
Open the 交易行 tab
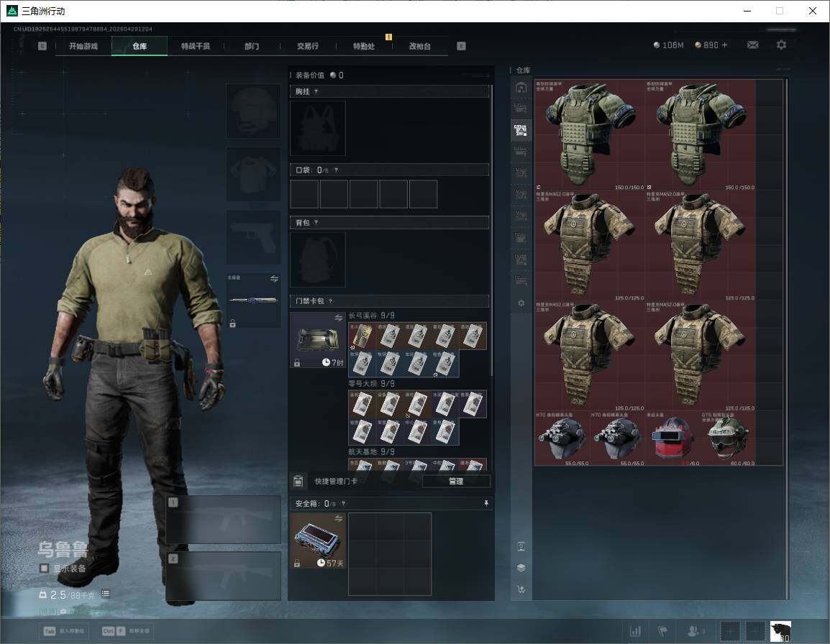(308, 46)
